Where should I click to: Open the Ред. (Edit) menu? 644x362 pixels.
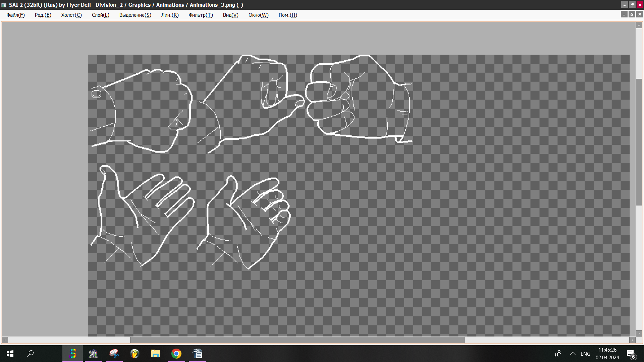(x=43, y=15)
